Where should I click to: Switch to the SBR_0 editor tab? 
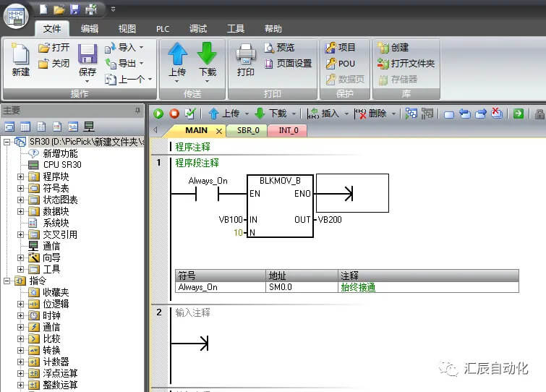(x=248, y=131)
